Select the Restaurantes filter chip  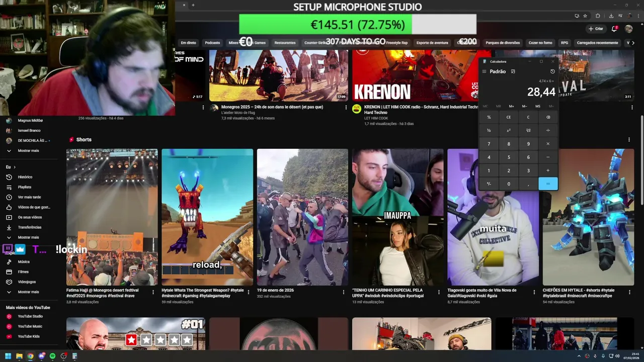point(285,43)
